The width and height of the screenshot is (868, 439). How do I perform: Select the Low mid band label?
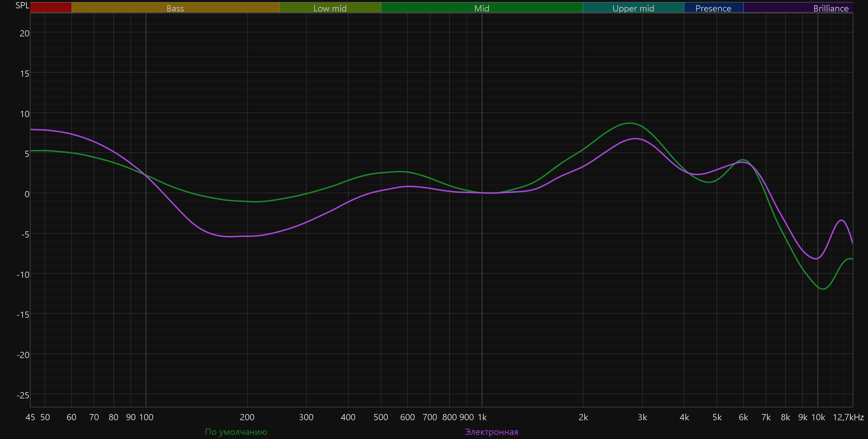(x=330, y=8)
